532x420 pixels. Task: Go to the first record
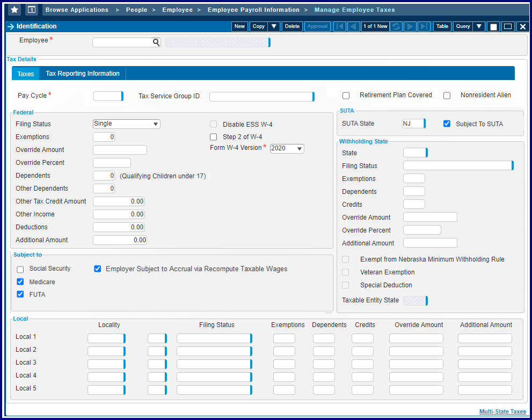(x=340, y=26)
